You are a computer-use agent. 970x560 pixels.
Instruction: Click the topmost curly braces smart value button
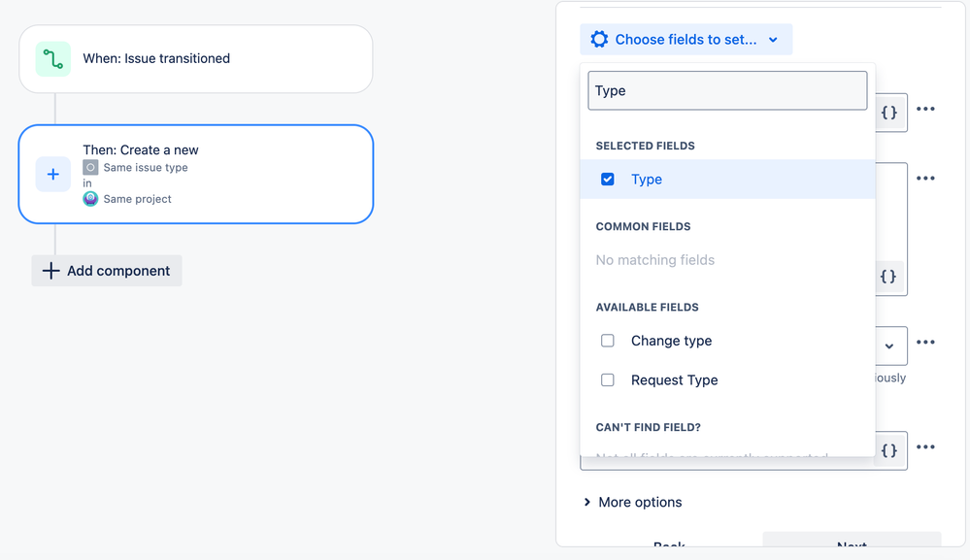pos(889,113)
